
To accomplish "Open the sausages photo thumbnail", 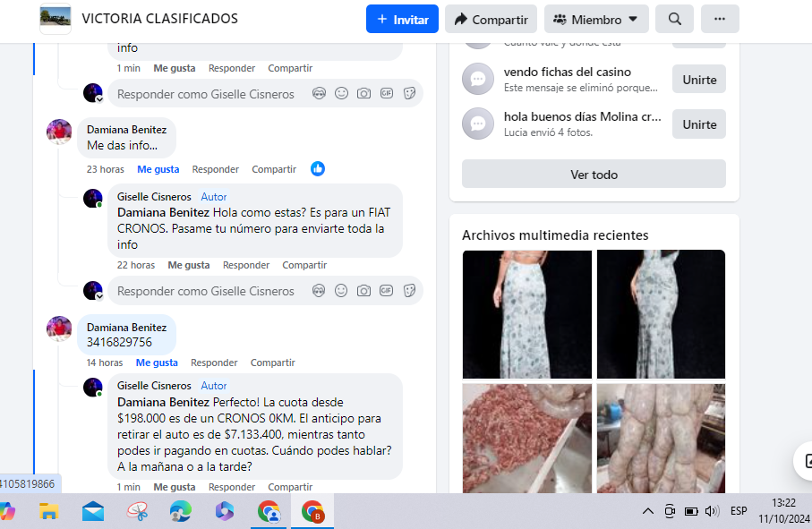I will pos(661,439).
